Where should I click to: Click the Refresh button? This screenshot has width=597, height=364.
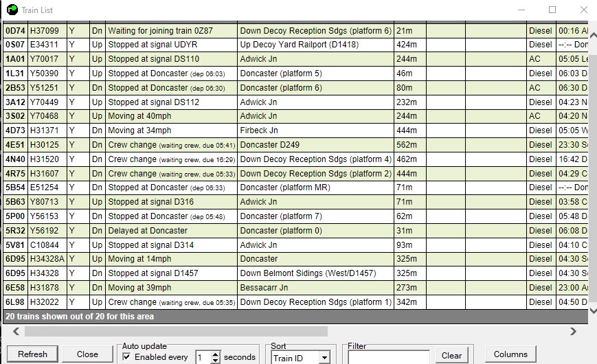pyautogui.click(x=32, y=354)
